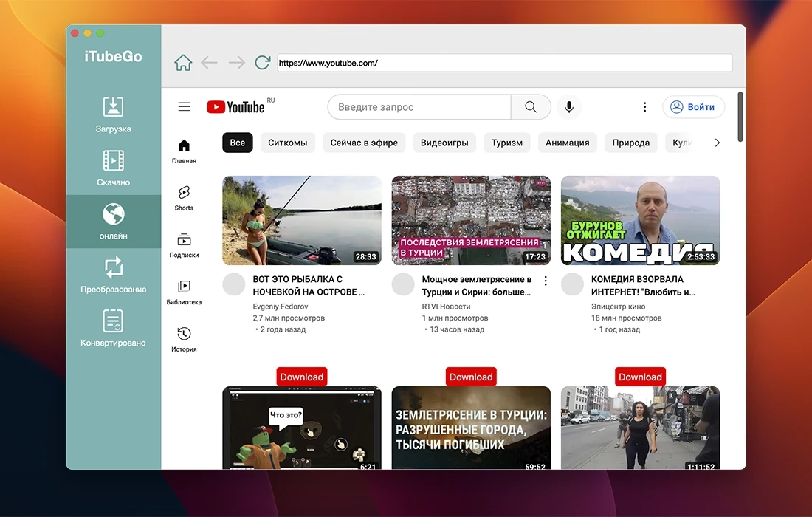Click the browser home icon
The width and height of the screenshot is (812, 517).
coord(183,63)
